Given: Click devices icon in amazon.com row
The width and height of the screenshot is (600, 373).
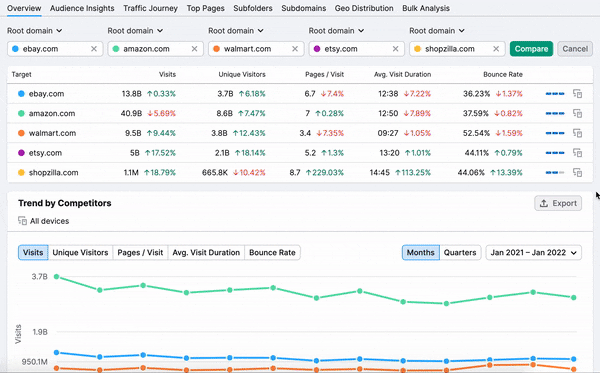Looking at the screenshot, I should click(577, 113).
